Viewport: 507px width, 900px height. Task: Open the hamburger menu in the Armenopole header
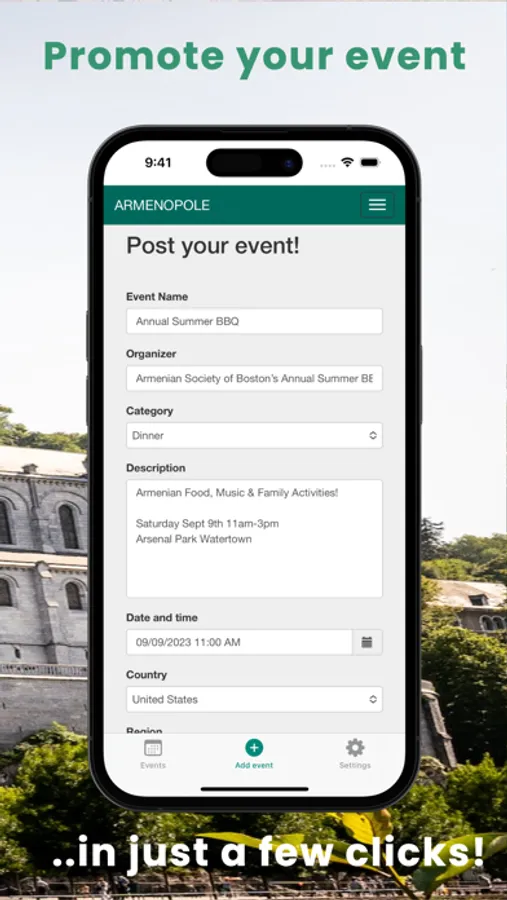(377, 205)
